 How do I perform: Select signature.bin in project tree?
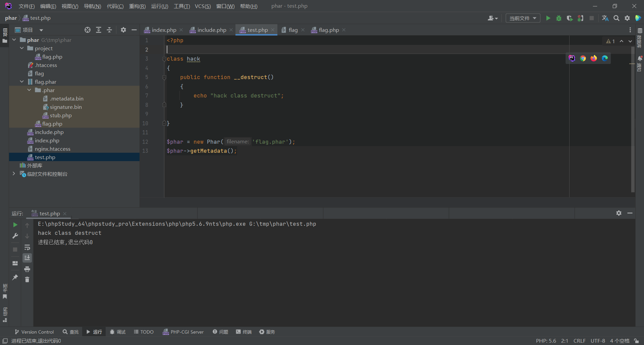[66, 107]
